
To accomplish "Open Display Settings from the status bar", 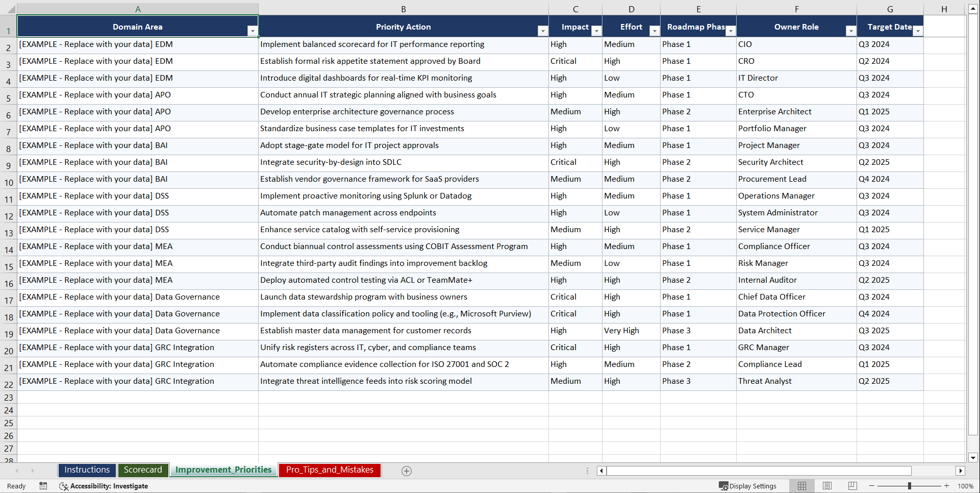I will coord(748,486).
